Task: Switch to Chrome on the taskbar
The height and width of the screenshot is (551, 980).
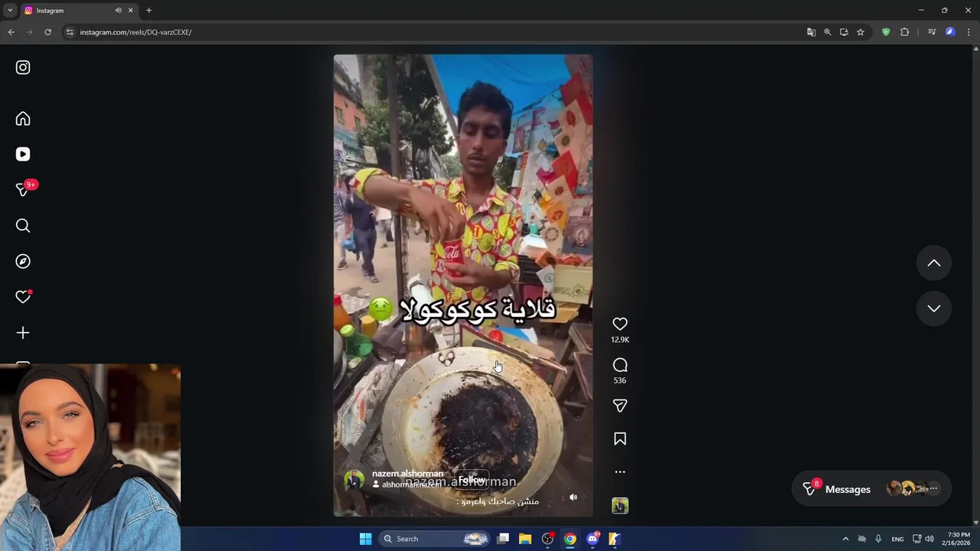Action: [x=570, y=539]
